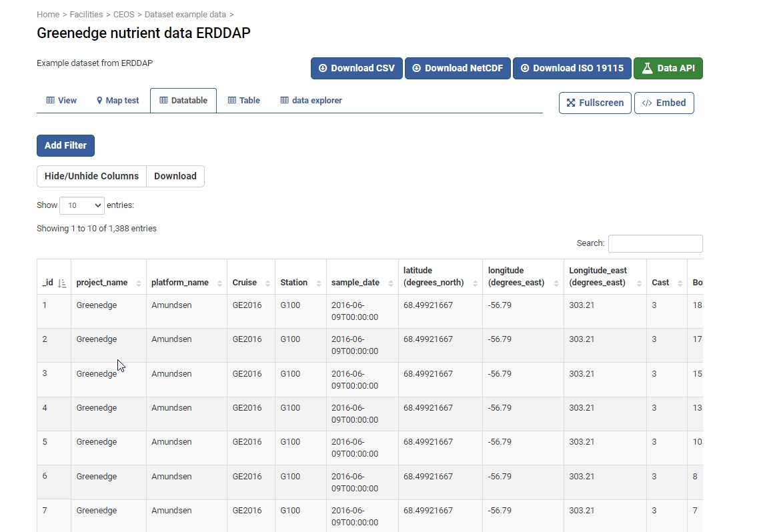Open the Show entries count dropdown

click(x=82, y=205)
